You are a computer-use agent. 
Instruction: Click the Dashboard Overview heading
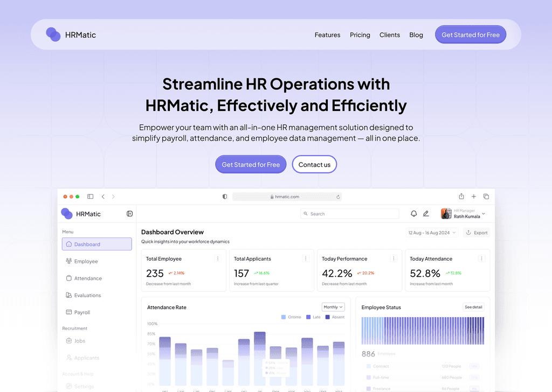pyautogui.click(x=172, y=232)
